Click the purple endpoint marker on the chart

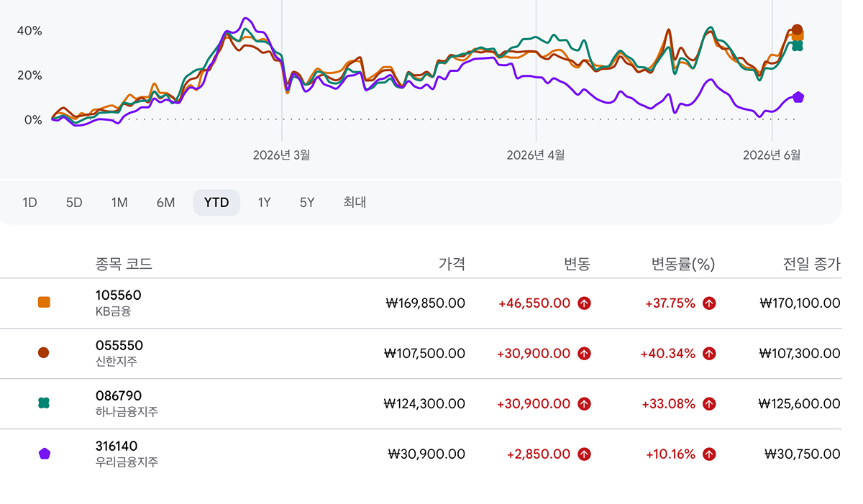pyautogui.click(x=798, y=97)
